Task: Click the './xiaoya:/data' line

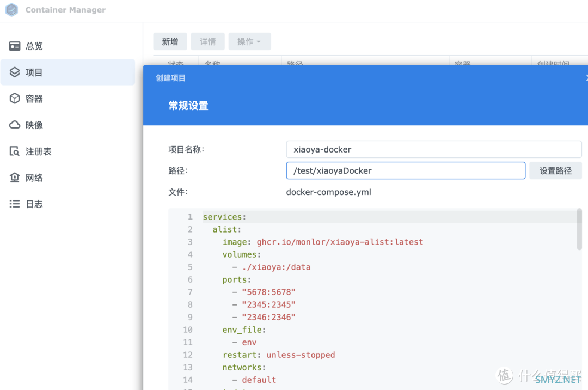Action: (271, 267)
